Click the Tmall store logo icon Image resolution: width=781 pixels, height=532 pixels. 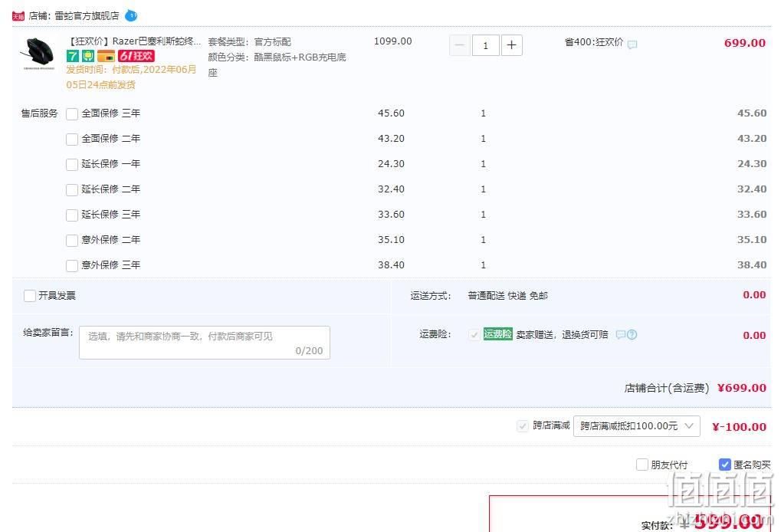pos(18,16)
